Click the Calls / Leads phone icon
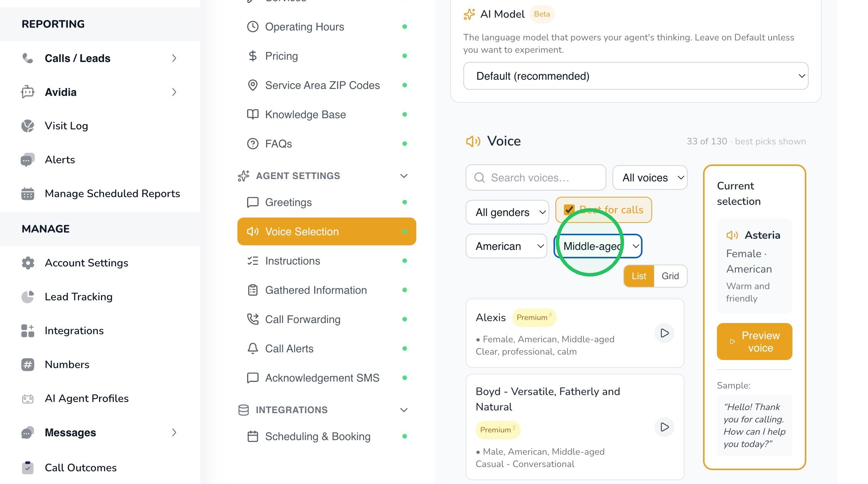 pyautogui.click(x=28, y=58)
